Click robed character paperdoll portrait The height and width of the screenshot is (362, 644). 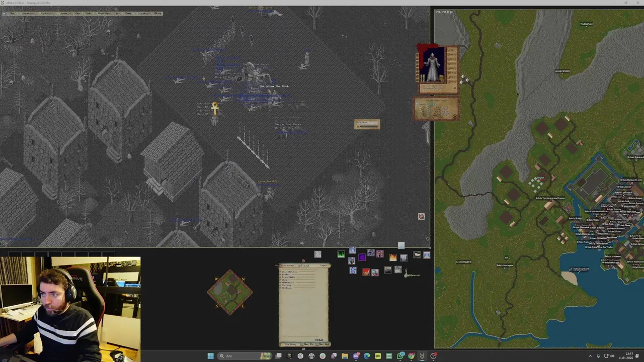pyautogui.click(x=433, y=65)
